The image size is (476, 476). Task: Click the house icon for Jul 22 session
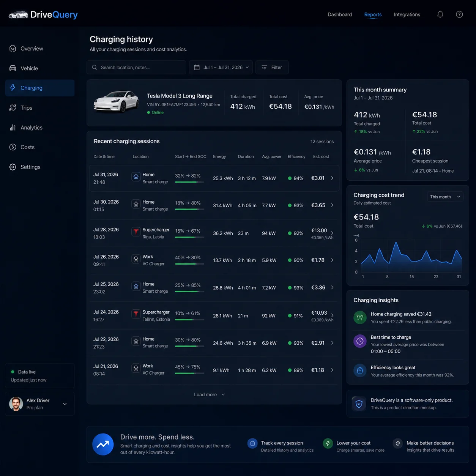click(136, 341)
